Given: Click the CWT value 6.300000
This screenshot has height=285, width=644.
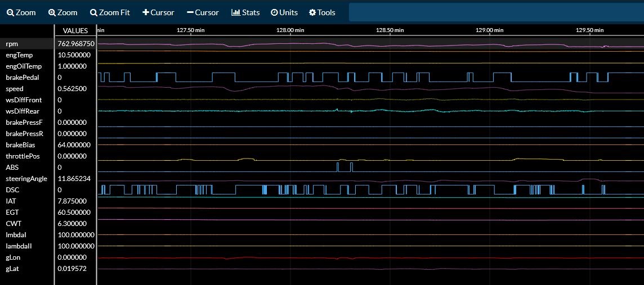Looking at the screenshot, I should 72,224.
